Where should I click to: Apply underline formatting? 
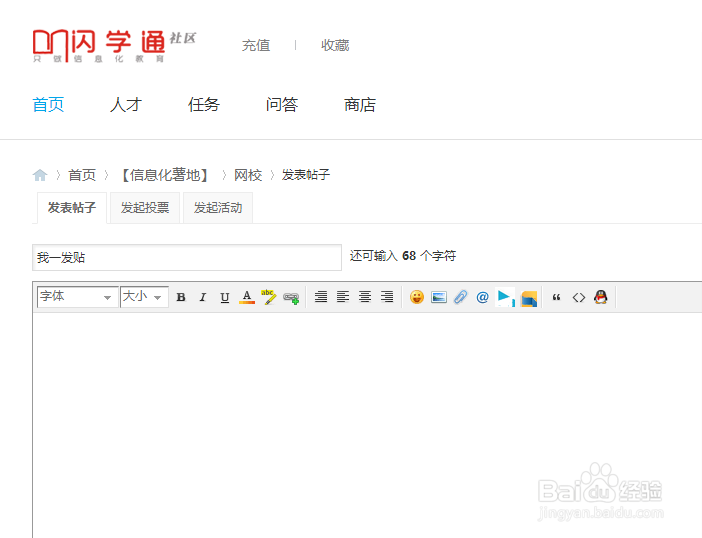pyautogui.click(x=225, y=297)
